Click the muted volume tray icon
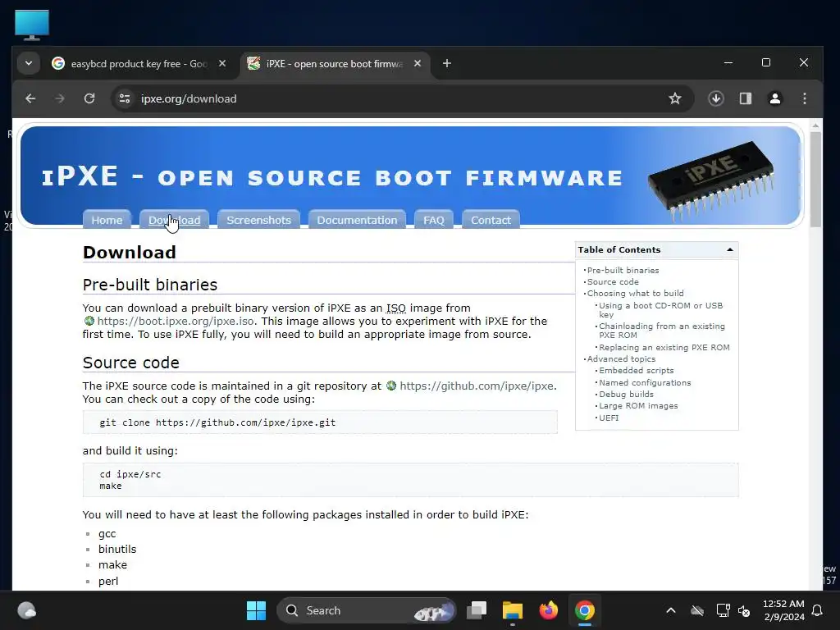The height and width of the screenshot is (630, 840). tap(744, 610)
